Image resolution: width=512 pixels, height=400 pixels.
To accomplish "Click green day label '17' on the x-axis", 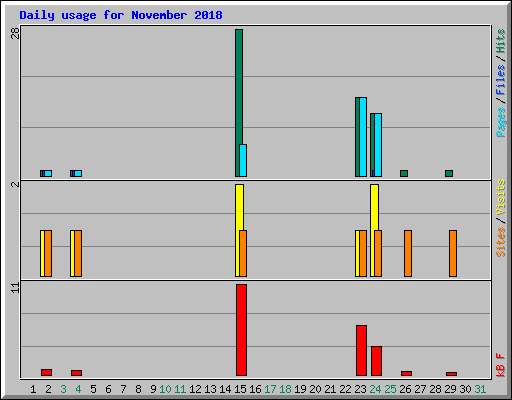I will (x=270, y=389).
